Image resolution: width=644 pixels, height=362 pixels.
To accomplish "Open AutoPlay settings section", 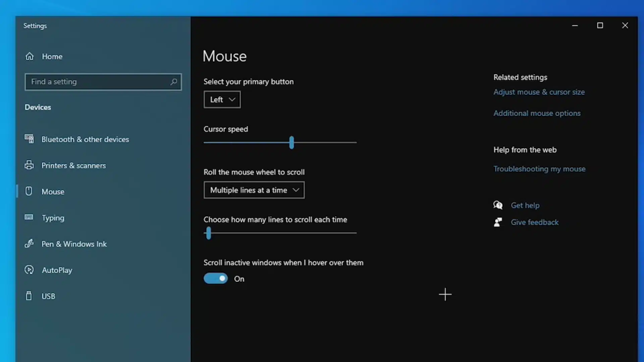I will point(57,270).
